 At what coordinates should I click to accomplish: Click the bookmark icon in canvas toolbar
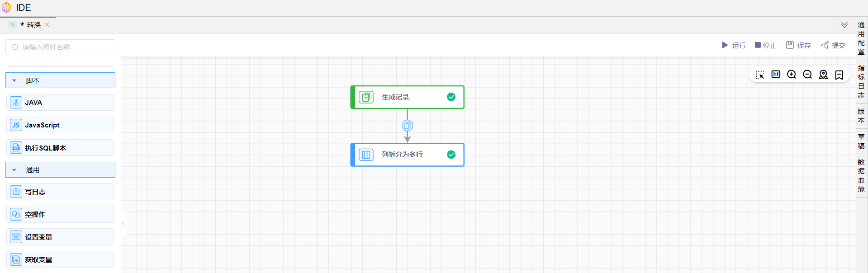tap(839, 75)
